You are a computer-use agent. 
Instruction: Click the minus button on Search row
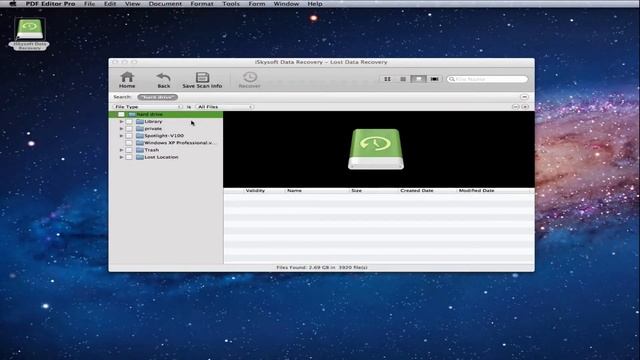[x=524, y=97]
